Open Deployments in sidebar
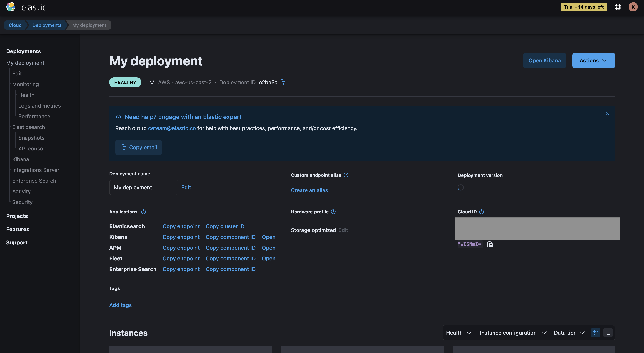Viewport: 644px width, 353px height. [x=24, y=51]
